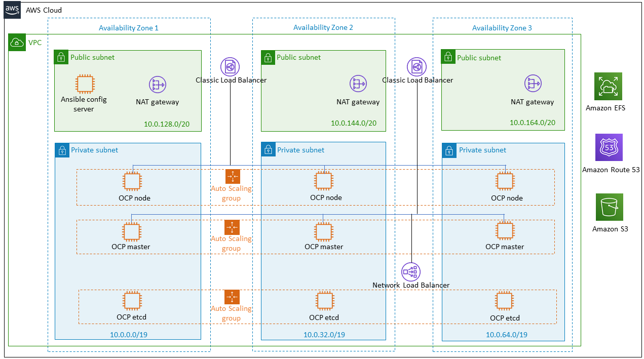This screenshot has height=359, width=644.
Task: Click NAT gateway icon in 10.0.164.0/20 subnet
Action: point(533,84)
